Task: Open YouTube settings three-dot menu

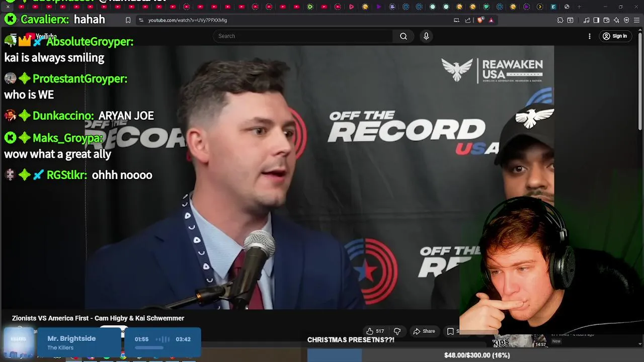Action: pyautogui.click(x=590, y=36)
